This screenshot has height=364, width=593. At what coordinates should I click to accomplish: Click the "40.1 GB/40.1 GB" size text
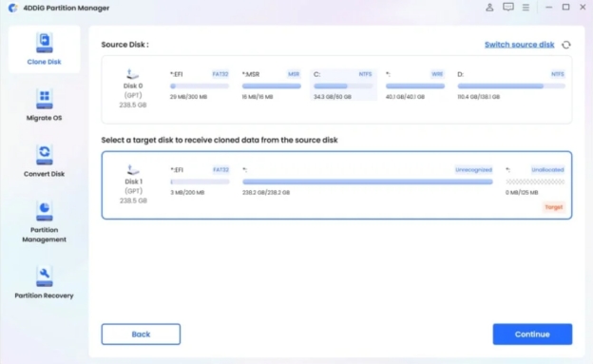(x=405, y=97)
